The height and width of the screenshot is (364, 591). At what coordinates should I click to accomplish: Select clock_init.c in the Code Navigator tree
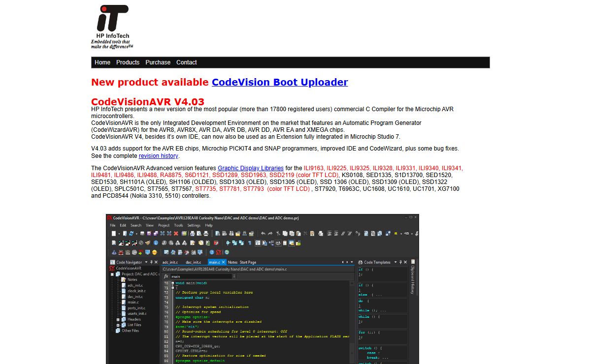point(136,291)
